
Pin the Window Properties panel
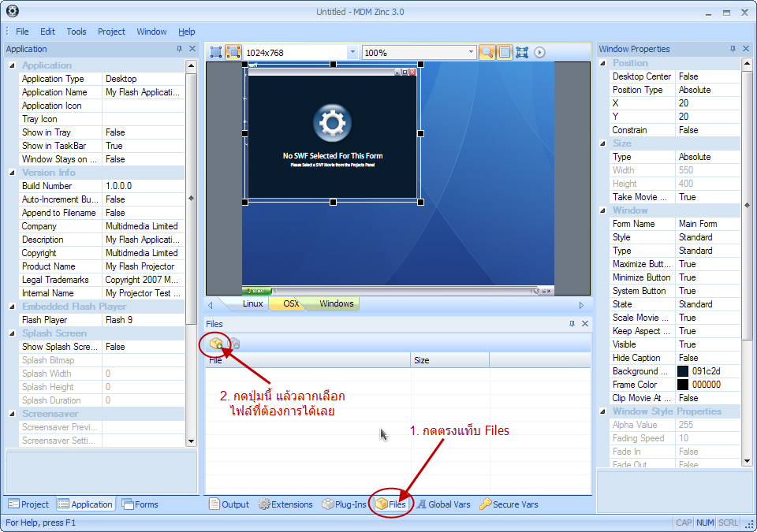point(733,49)
